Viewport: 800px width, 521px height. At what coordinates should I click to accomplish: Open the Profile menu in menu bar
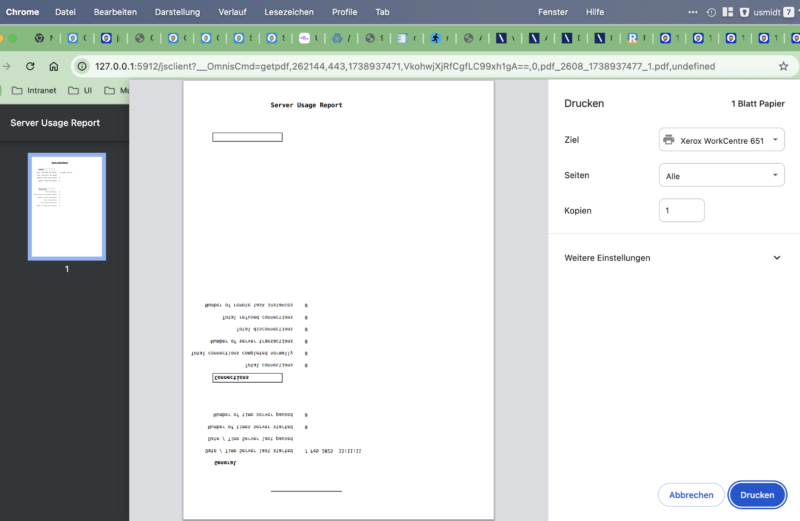pos(344,12)
